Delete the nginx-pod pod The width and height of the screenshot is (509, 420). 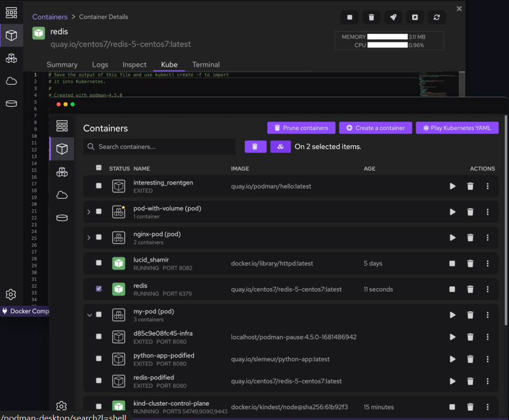[x=470, y=238]
